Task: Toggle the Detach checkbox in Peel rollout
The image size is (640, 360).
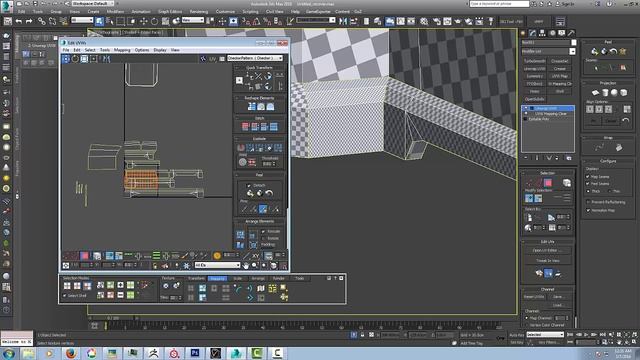Action: coord(249,185)
